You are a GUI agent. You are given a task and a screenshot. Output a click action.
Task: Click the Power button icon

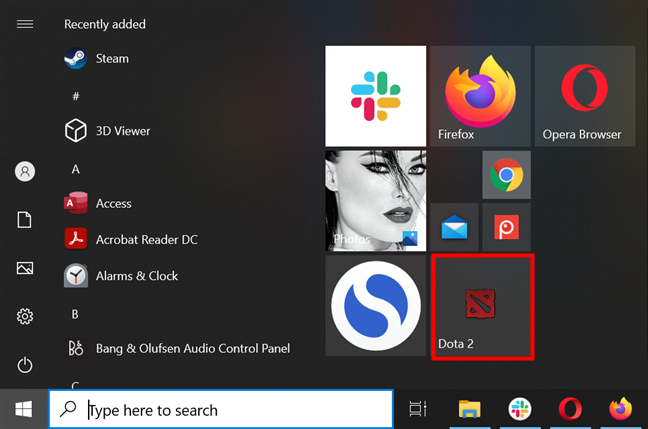point(25,365)
